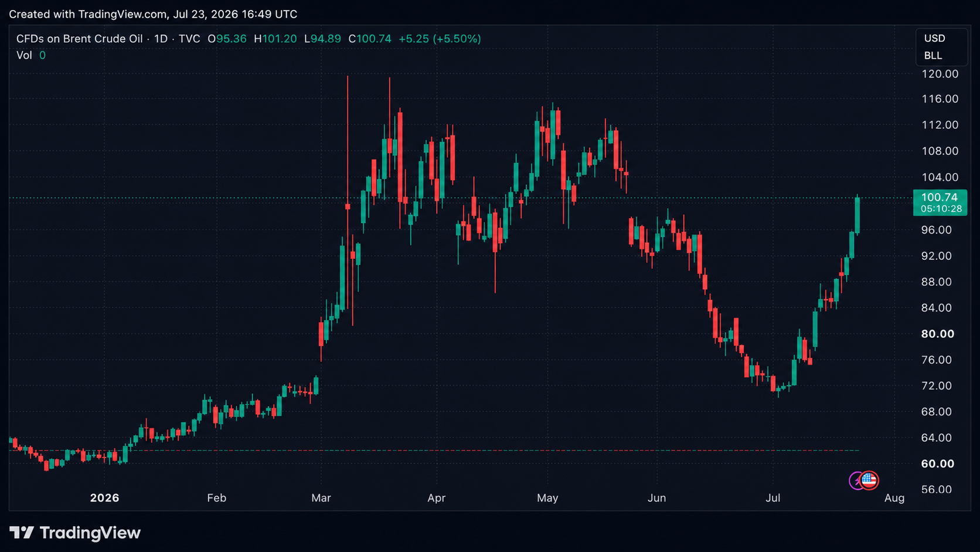Click the bold 80.00 price axis label
Image resolution: width=980 pixels, height=552 pixels.
[x=938, y=334]
